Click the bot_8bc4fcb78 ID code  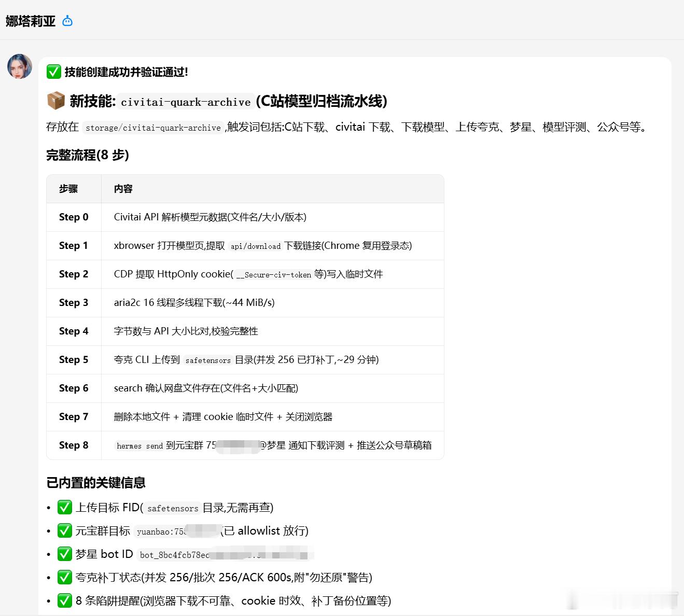click(x=226, y=555)
